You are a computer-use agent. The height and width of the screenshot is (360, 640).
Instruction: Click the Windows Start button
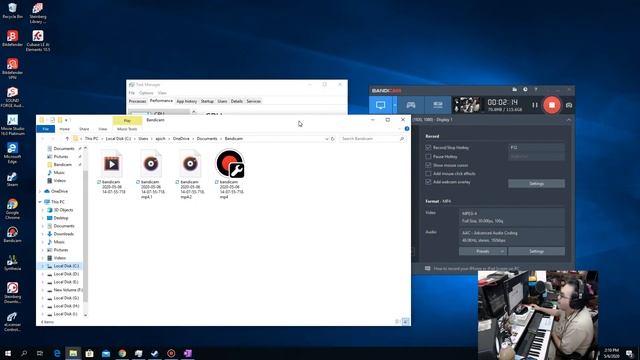point(8,353)
